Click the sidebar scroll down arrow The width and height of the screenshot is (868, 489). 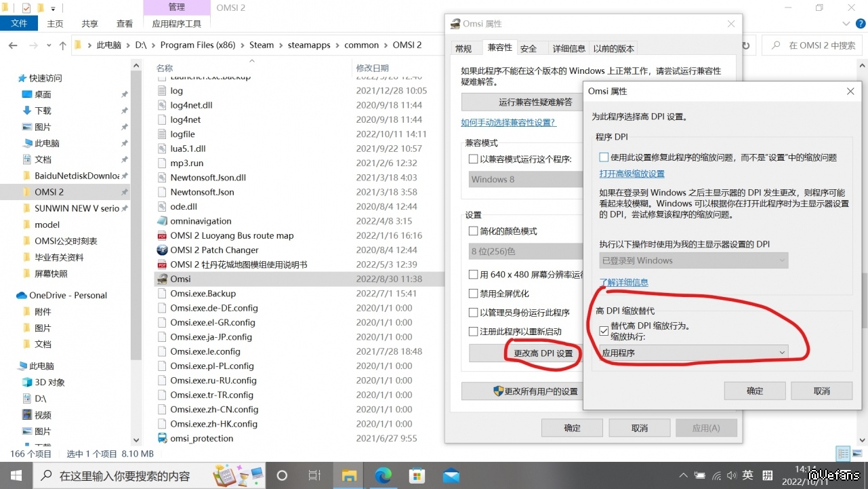tap(136, 440)
